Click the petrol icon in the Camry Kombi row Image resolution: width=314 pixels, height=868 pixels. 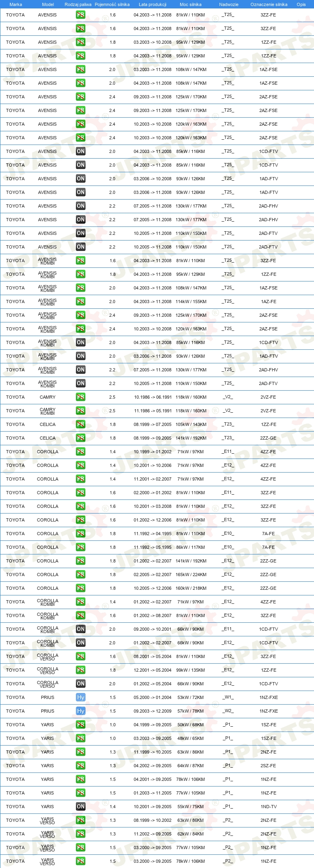click(81, 411)
